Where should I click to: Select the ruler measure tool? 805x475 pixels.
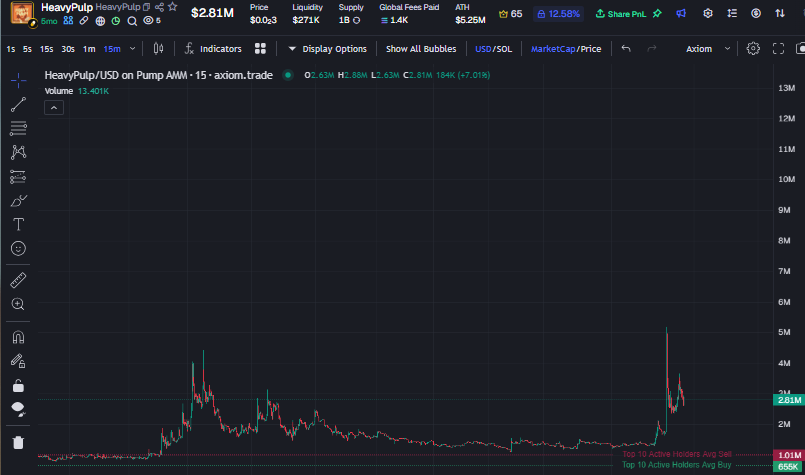(18, 280)
